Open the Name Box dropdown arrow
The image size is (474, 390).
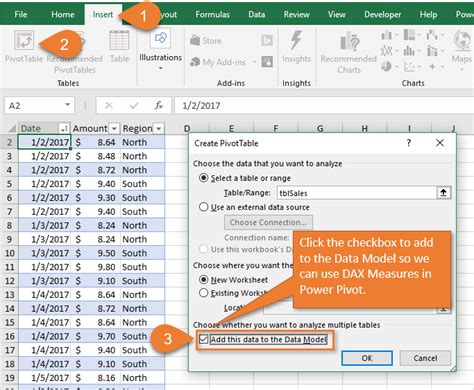68,105
